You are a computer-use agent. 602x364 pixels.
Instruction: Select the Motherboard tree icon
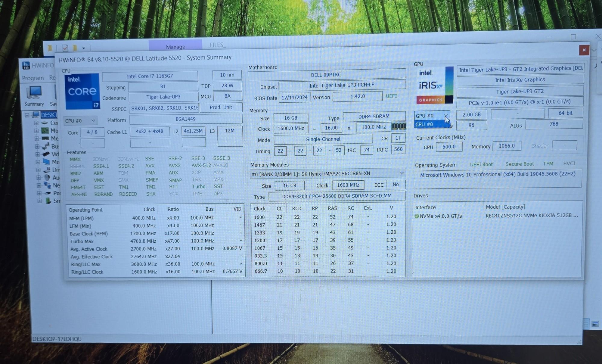pos(45,131)
